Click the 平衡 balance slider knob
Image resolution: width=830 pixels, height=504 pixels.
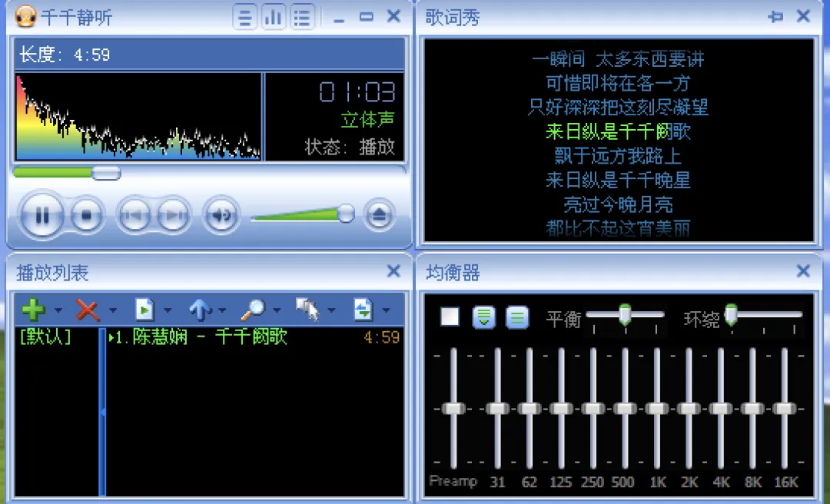(625, 314)
